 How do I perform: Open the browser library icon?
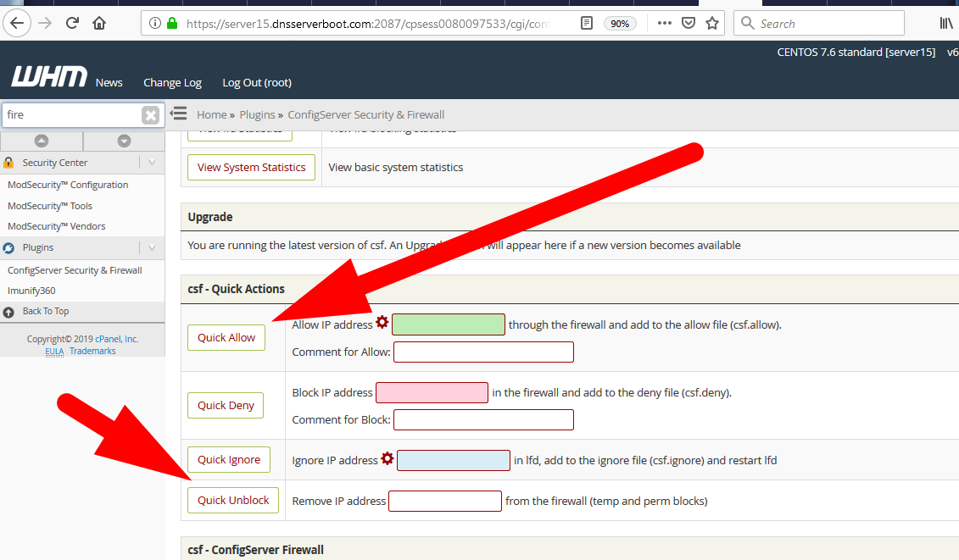point(945,23)
